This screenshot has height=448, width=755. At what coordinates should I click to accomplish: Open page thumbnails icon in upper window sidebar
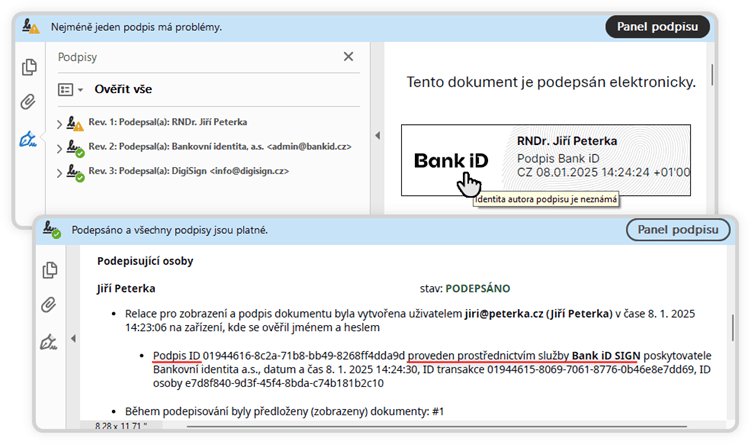coord(29,67)
